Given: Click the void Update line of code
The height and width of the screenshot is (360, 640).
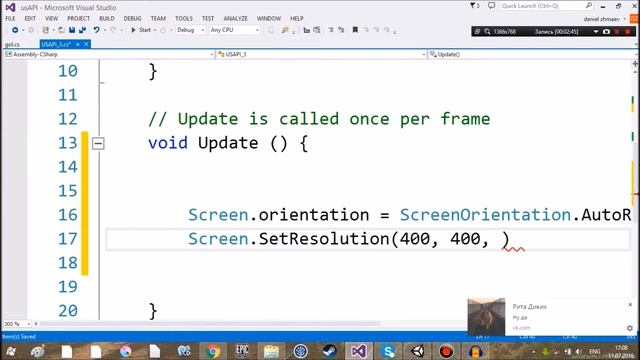Looking at the screenshot, I should (228, 143).
